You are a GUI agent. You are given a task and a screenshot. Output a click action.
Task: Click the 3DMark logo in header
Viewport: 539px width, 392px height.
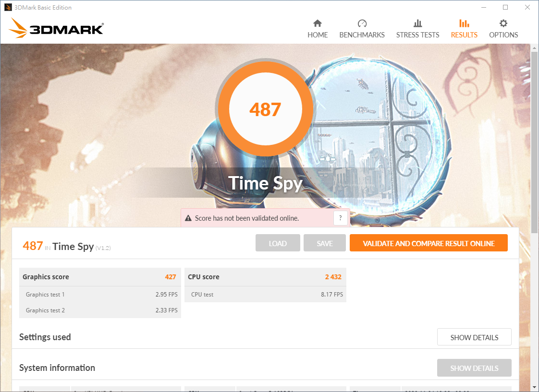point(56,28)
